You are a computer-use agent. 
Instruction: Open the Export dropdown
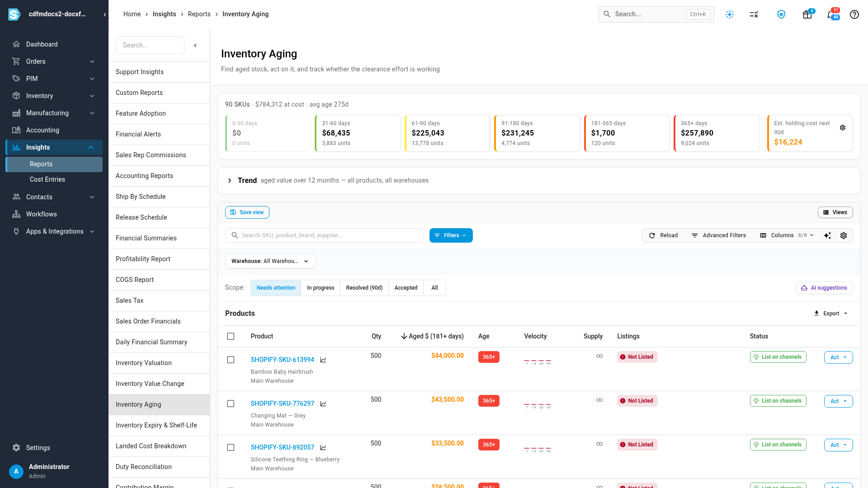(x=831, y=314)
